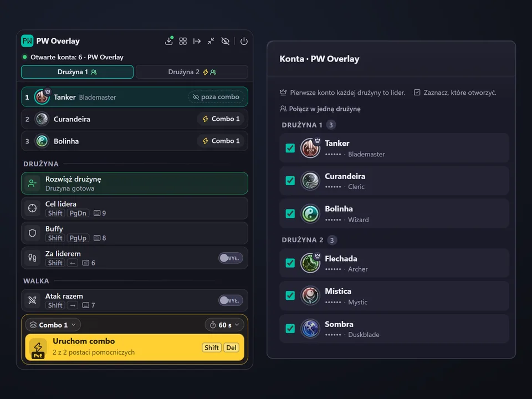Click the PW Overlay logo
This screenshot has height=399, width=532.
[x=27, y=40]
